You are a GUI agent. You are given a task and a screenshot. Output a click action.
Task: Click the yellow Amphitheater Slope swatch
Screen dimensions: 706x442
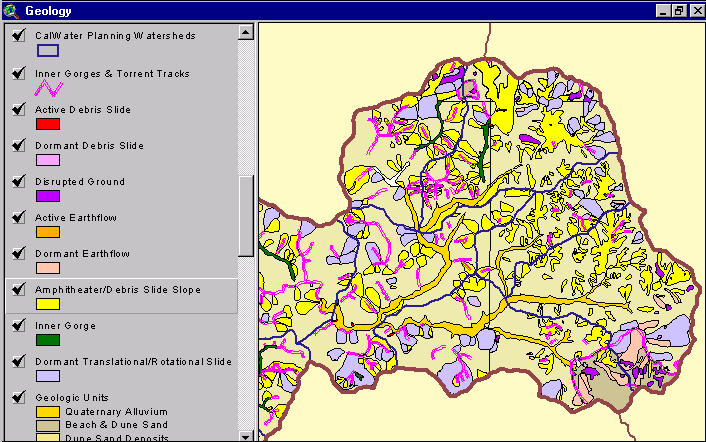48,304
